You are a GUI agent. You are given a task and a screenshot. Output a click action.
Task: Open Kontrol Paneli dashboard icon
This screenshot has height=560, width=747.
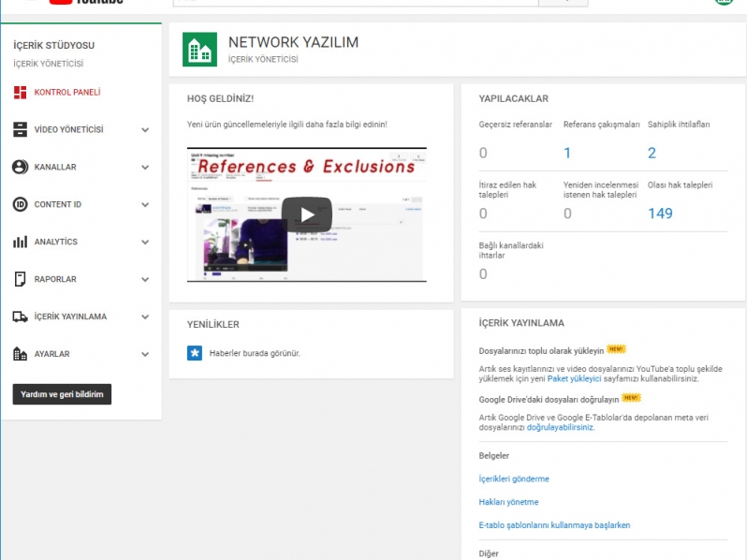click(x=20, y=93)
